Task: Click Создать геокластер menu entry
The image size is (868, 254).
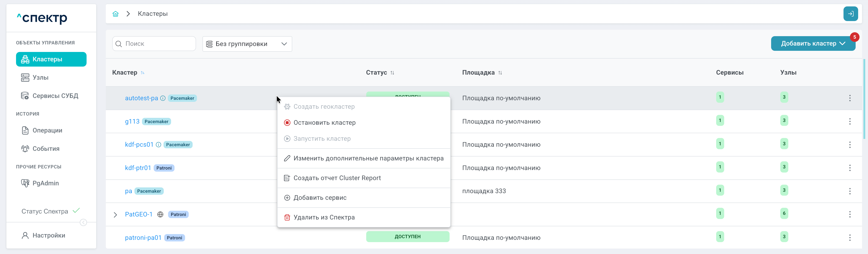Action: 364,106
